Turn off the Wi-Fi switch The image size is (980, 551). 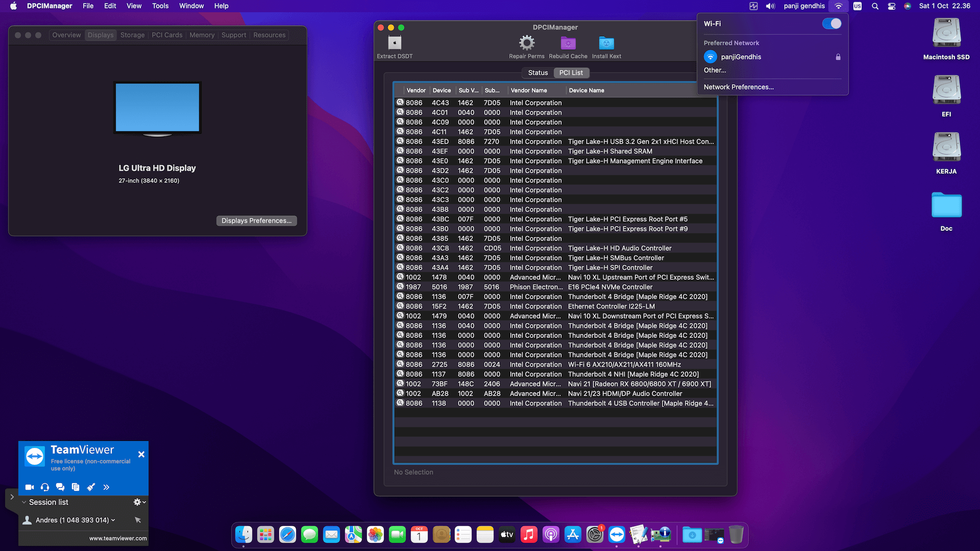(831, 23)
